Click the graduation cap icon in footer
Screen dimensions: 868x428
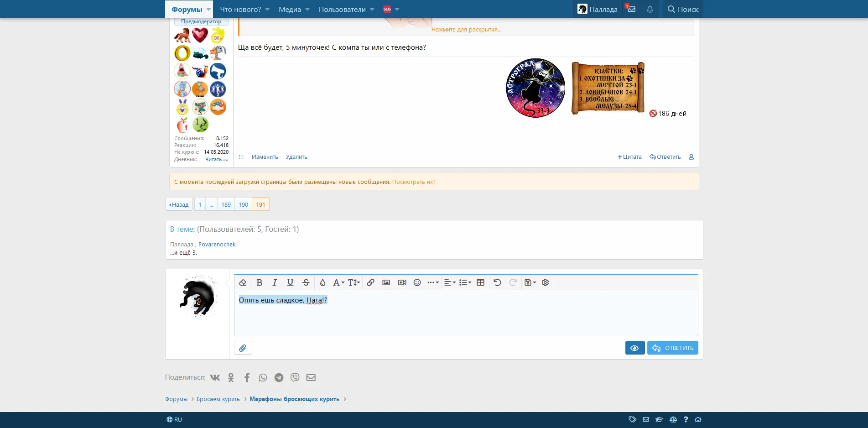659,419
